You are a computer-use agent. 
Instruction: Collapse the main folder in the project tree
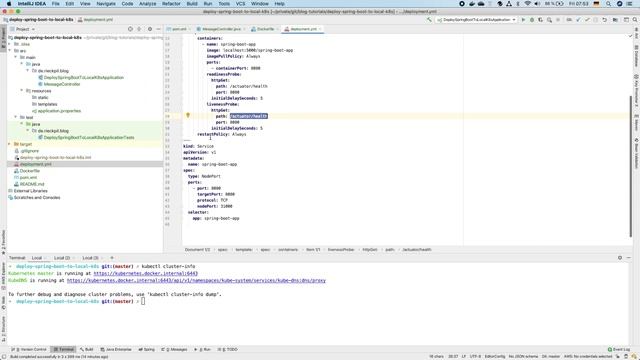[x=16, y=57]
